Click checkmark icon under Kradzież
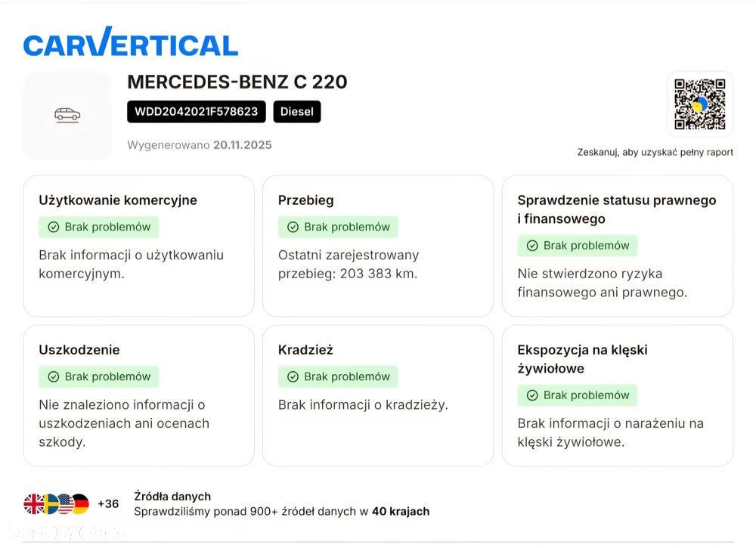This screenshot has width=756, height=548. pos(293,376)
